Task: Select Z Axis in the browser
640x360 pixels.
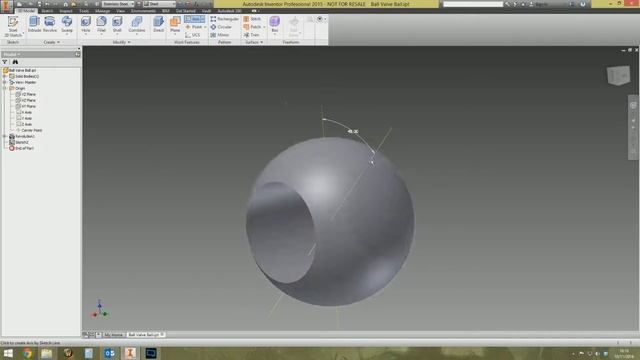Action: tap(24, 124)
